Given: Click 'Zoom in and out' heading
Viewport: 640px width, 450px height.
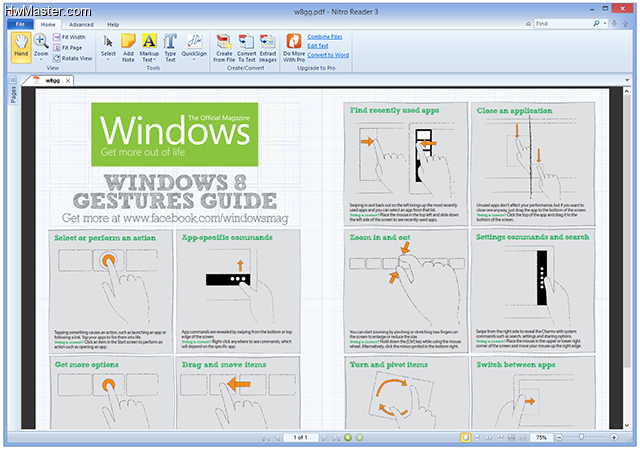Looking at the screenshot, I should 380,237.
